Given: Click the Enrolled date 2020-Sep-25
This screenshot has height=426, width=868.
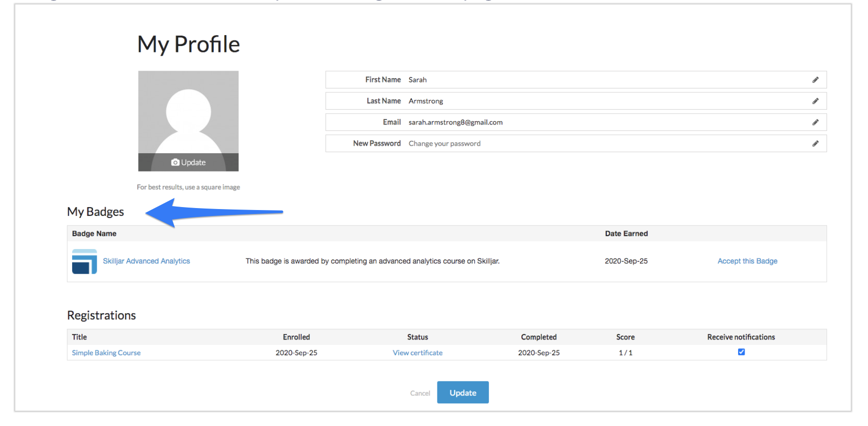Looking at the screenshot, I should pos(296,353).
